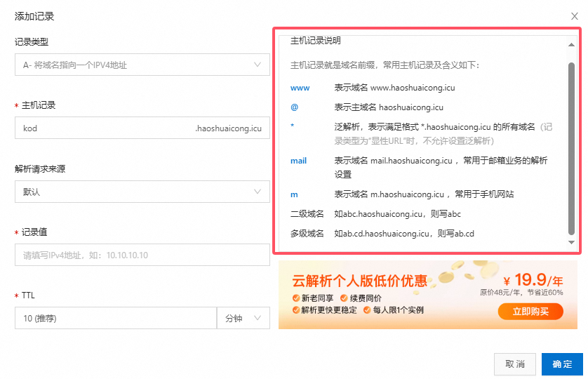Open the 记录类型 dropdown

pos(142,65)
